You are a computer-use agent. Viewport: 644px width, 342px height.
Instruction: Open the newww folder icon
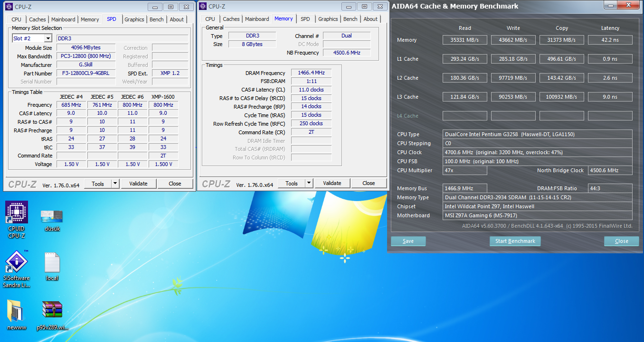coord(16,315)
